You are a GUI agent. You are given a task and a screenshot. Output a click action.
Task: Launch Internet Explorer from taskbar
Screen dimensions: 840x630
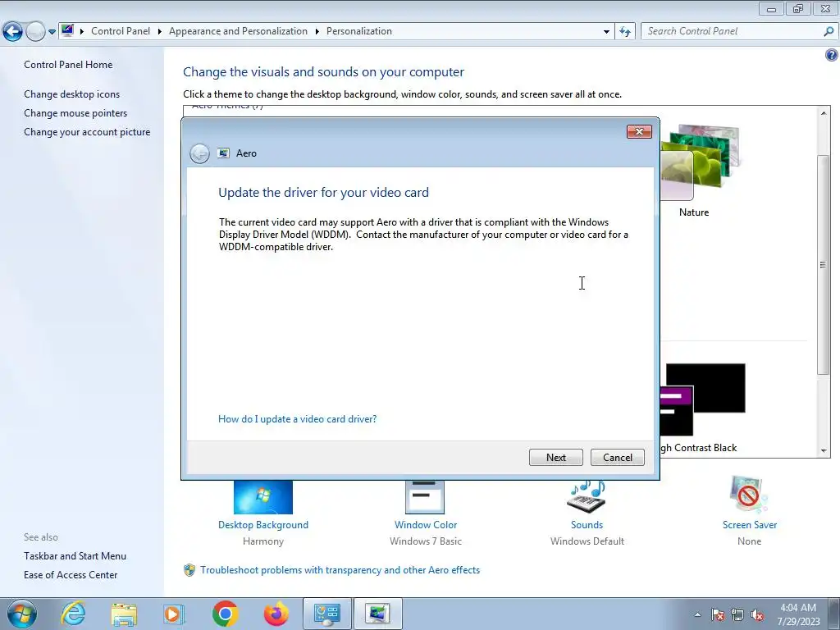(73, 614)
